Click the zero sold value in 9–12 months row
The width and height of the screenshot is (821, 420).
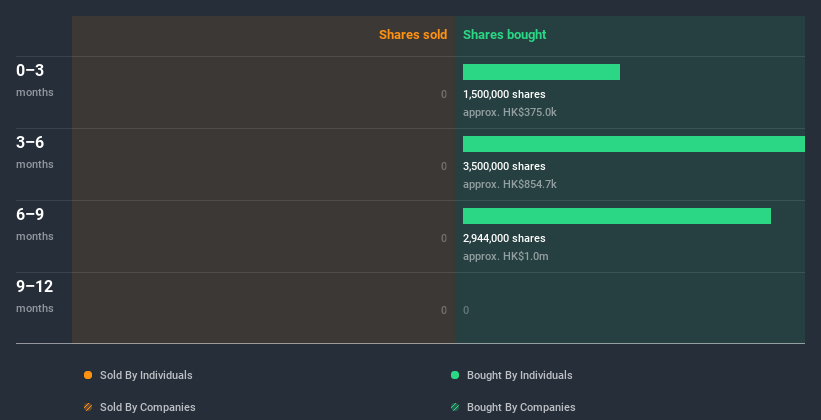pyautogui.click(x=444, y=310)
